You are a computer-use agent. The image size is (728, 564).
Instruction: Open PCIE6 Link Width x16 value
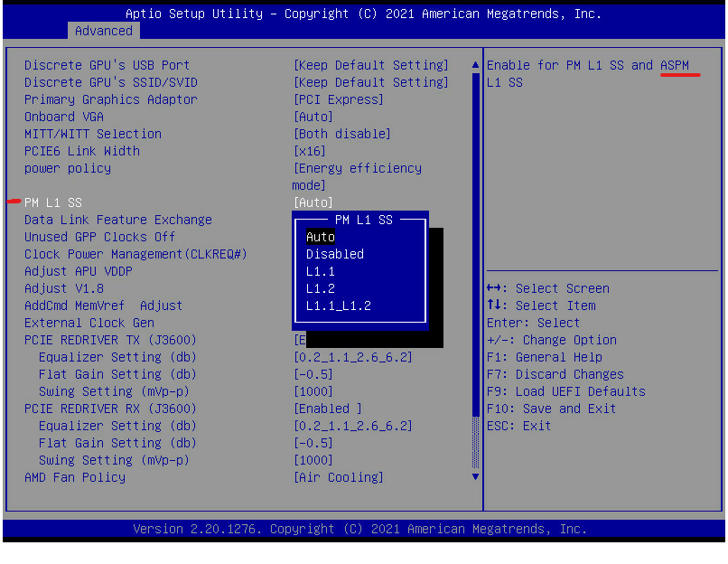pos(310,151)
